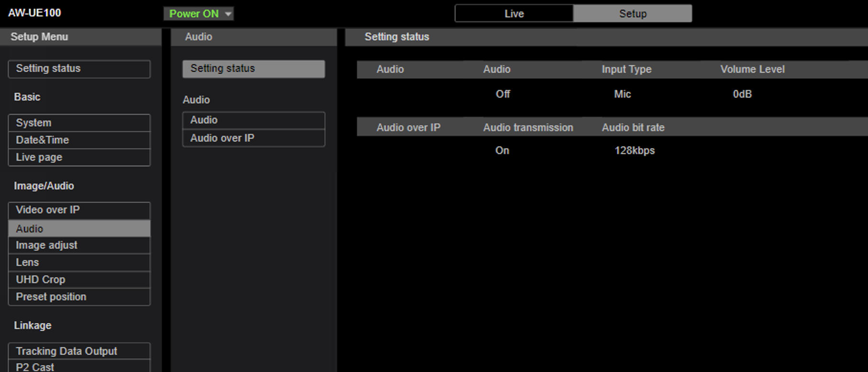Open the System settings page
Image resolution: width=868 pixels, height=372 pixels.
click(x=79, y=122)
